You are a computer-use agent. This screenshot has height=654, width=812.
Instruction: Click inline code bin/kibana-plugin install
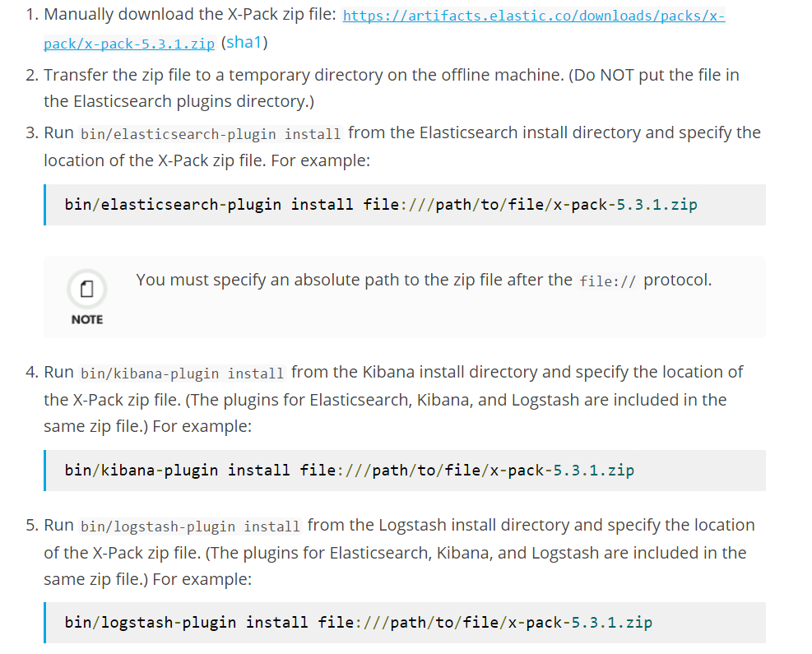point(183,373)
